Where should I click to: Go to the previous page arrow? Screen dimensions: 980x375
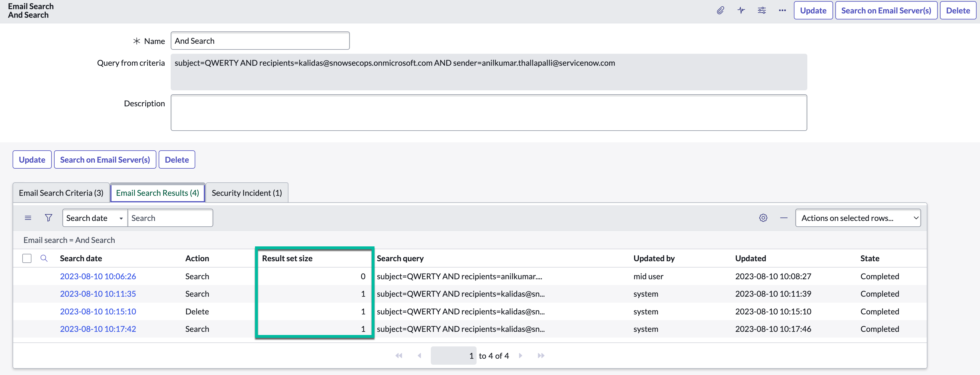[419, 356]
